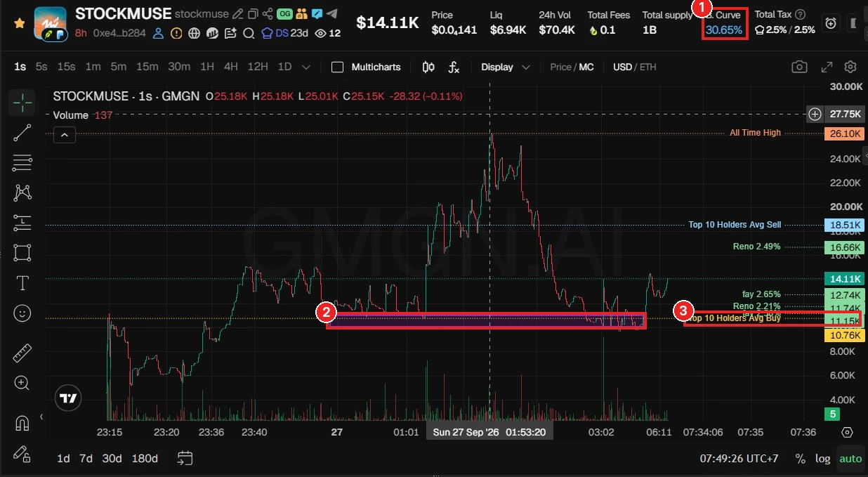Select the rectangle shape tool
This screenshot has height=477, width=868.
[22, 253]
